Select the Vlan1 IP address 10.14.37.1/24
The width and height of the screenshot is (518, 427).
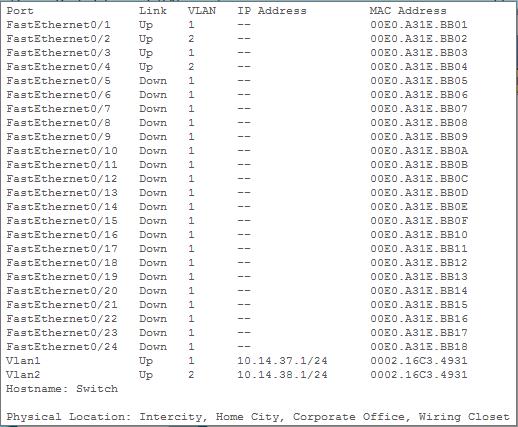pos(282,361)
